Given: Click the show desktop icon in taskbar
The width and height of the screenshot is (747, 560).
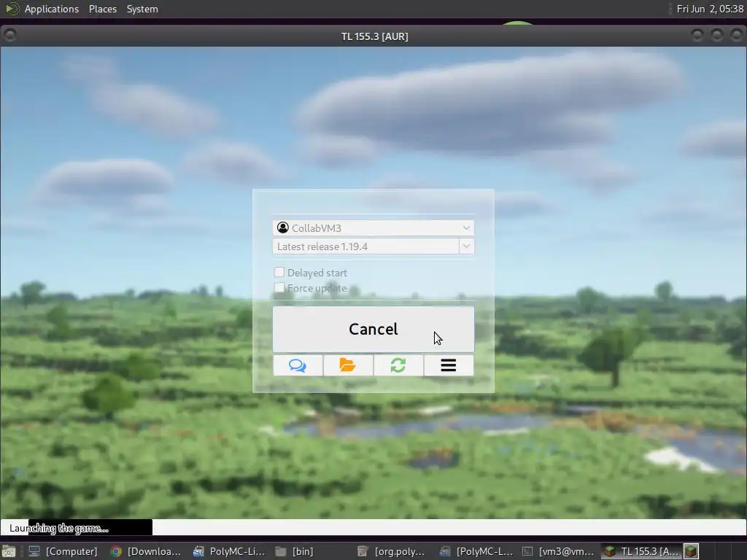Looking at the screenshot, I should [x=9, y=551].
